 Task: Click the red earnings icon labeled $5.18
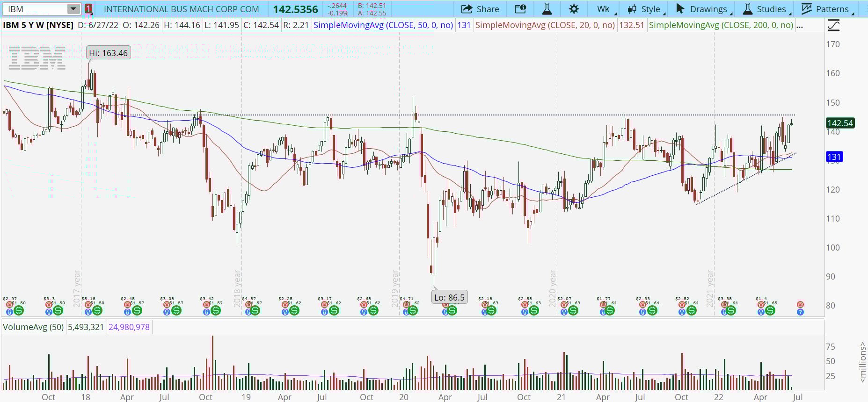pyautogui.click(x=88, y=304)
